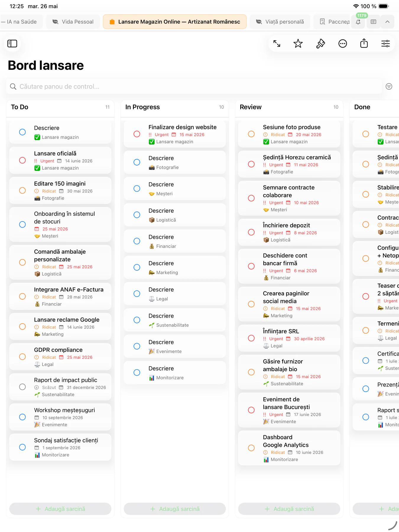399x532 pixels.
Task: Add task in Review column
Action: (289, 509)
